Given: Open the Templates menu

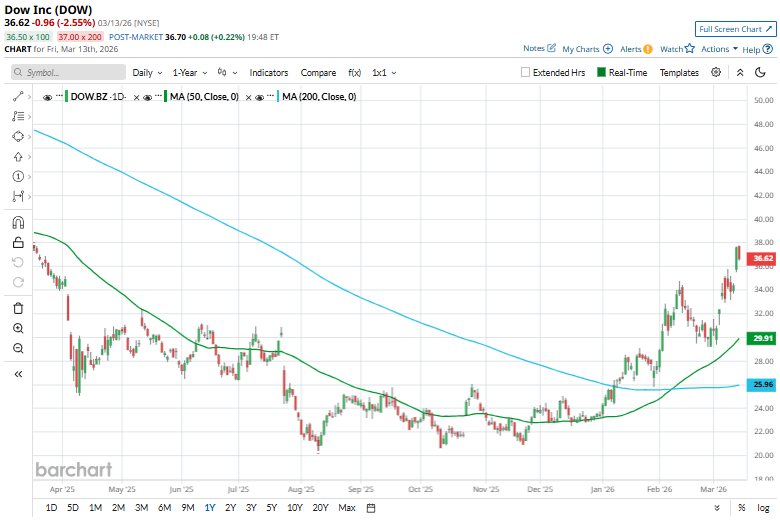Looking at the screenshot, I should (x=679, y=73).
